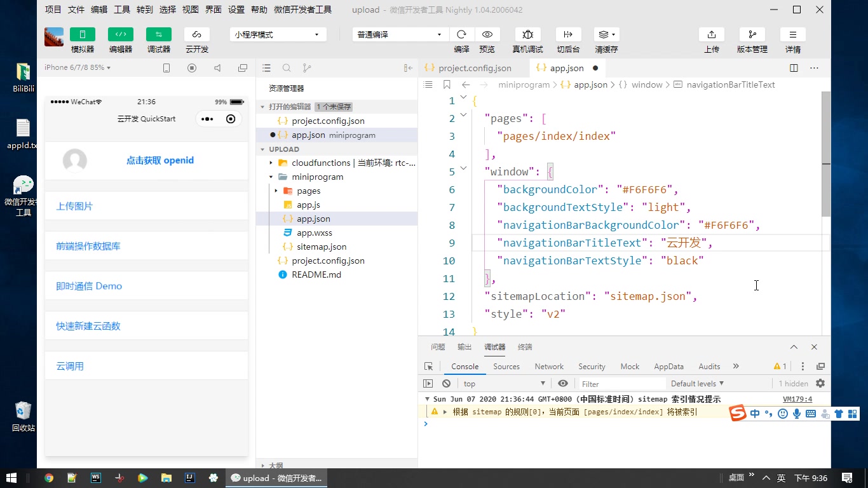
Task: Expand the cloudfunctions folder
Action: (x=271, y=163)
